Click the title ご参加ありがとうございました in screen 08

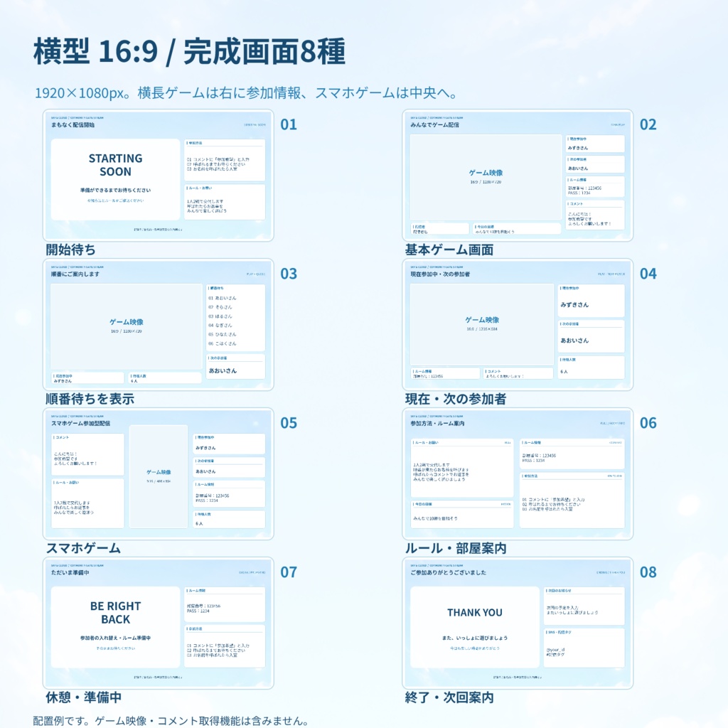(x=448, y=572)
